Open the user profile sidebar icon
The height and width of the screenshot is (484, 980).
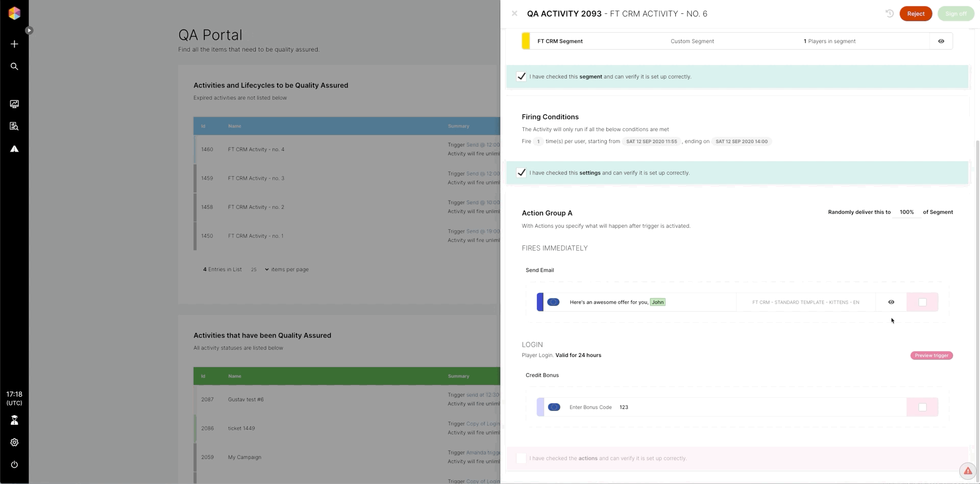point(14,420)
